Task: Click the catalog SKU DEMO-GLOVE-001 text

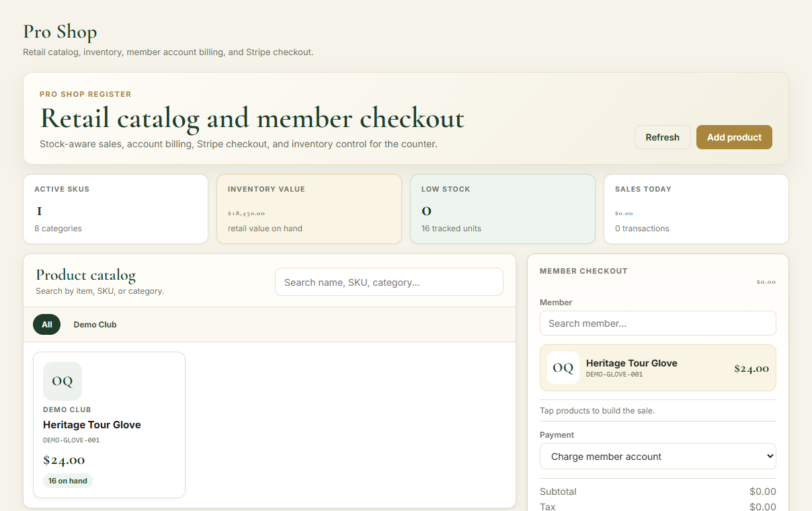Action: (71, 440)
